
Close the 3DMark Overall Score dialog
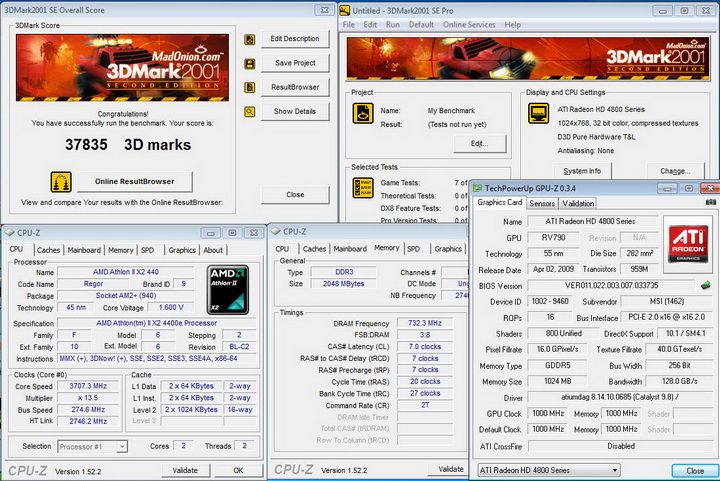pyautogui.click(x=295, y=195)
